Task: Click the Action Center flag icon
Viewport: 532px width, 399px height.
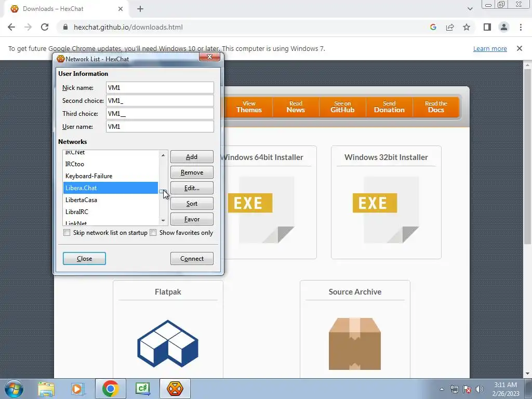Action: (467, 389)
